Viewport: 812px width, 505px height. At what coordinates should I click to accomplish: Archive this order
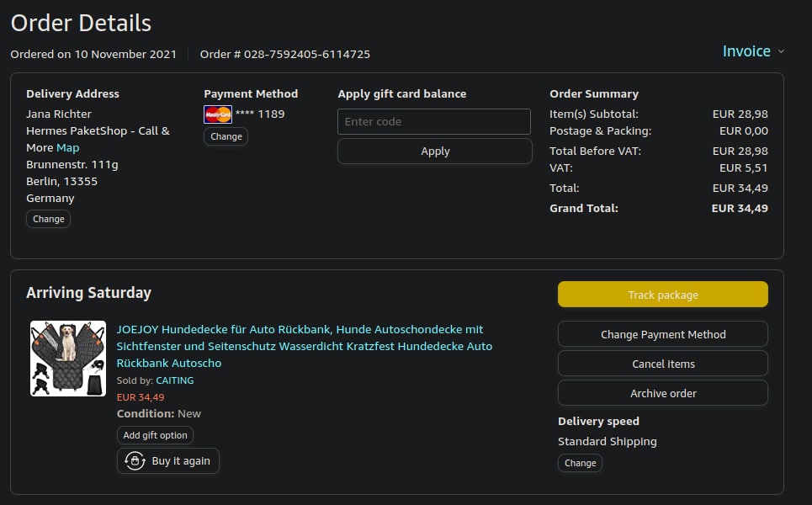click(662, 393)
